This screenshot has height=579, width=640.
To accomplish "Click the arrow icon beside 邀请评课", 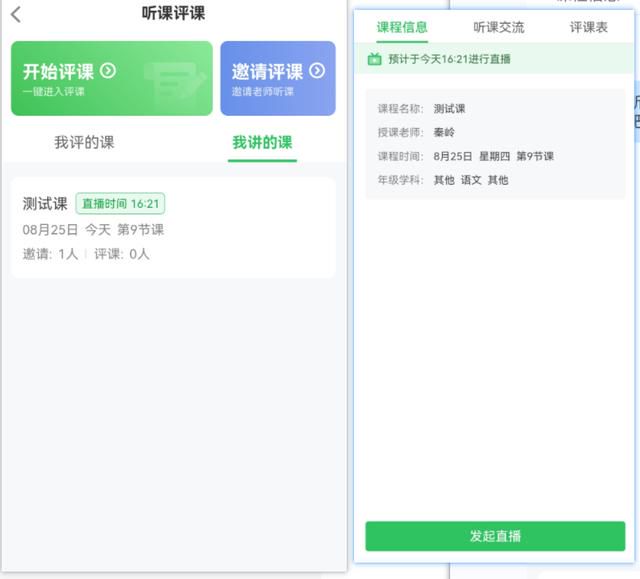I will click(x=317, y=71).
